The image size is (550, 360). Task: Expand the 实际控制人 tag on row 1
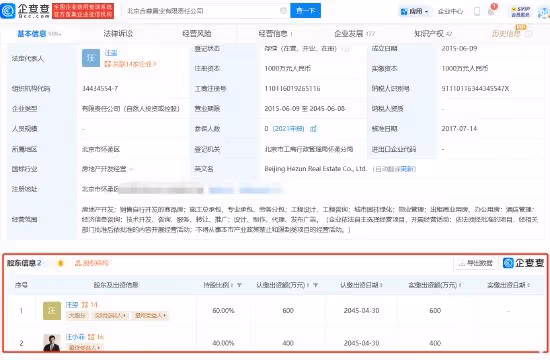point(111,315)
